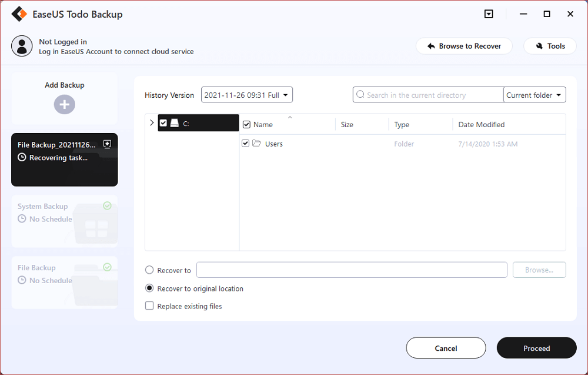Click the Type column header
The image size is (588, 375).
(402, 125)
